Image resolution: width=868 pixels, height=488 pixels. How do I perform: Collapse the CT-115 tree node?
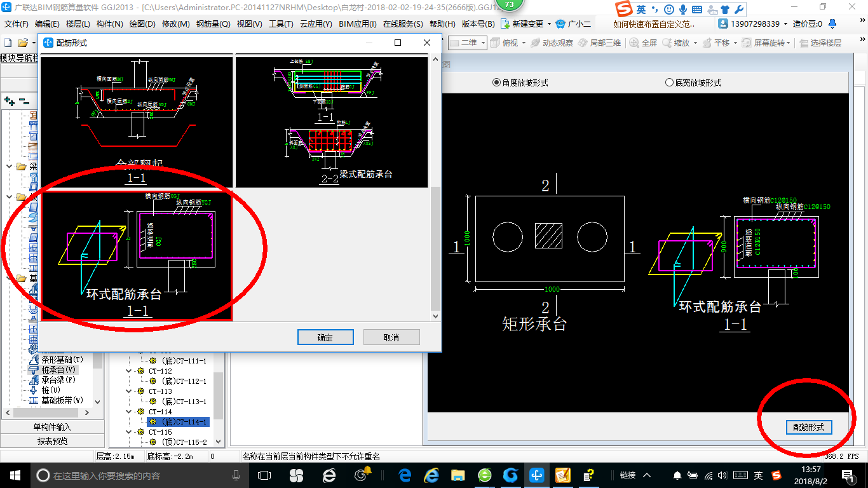click(130, 432)
